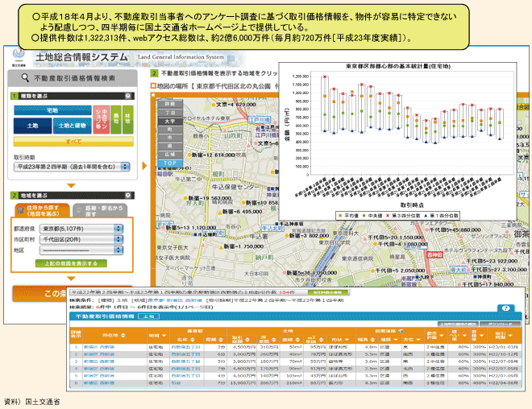
Task: Open 新宿区 西新宿 link in row 1
Action: (x=99, y=347)
